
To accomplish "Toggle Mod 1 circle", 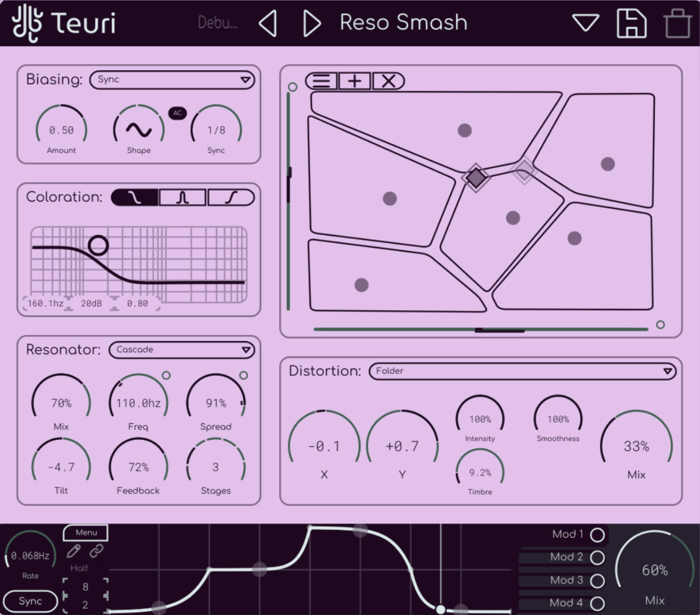I will click(597, 535).
